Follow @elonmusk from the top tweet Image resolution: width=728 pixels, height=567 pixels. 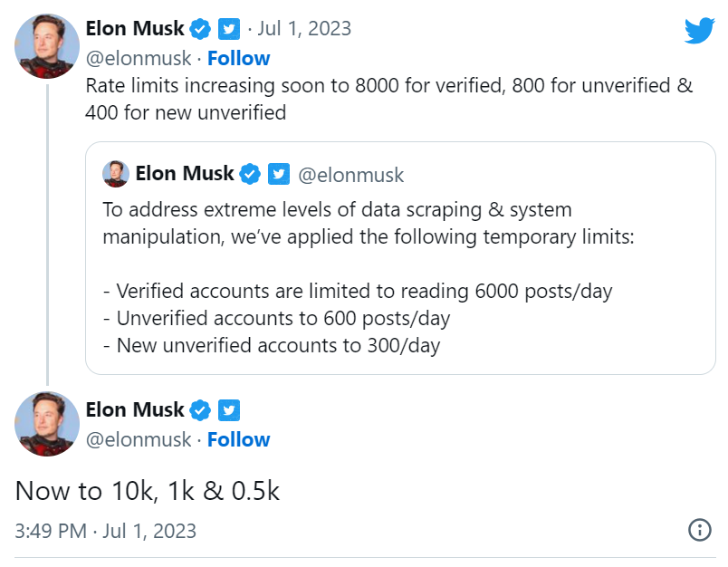[x=239, y=59]
